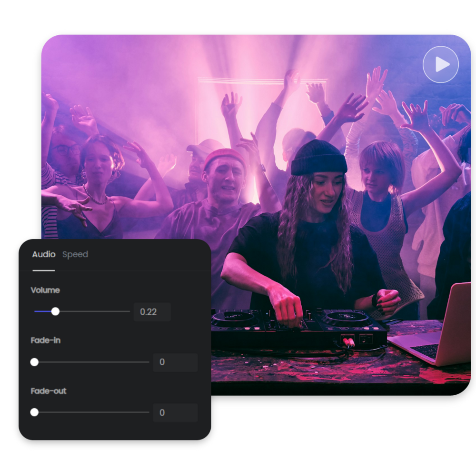Click the Fade-out slider handle
The height and width of the screenshot is (461, 476).
[x=34, y=412]
